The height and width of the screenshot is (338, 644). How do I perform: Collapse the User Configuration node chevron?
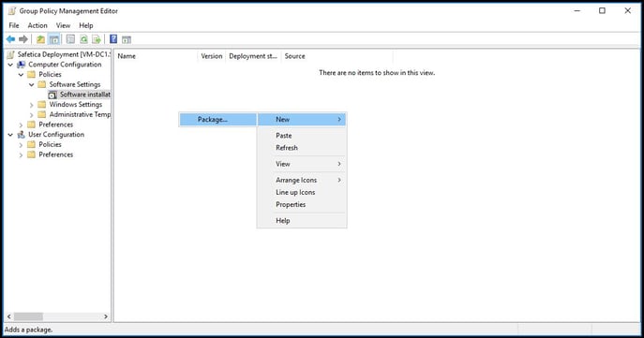[x=10, y=135]
